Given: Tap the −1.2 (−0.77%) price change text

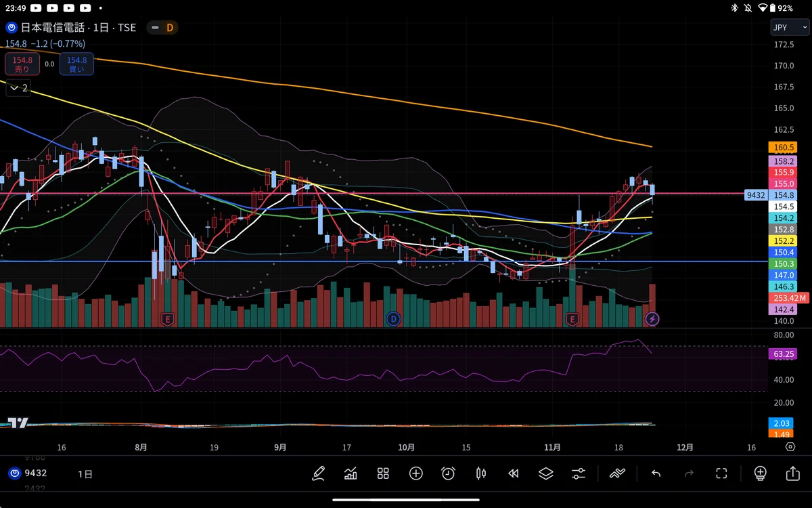Looking at the screenshot, I should pos(58,44).
